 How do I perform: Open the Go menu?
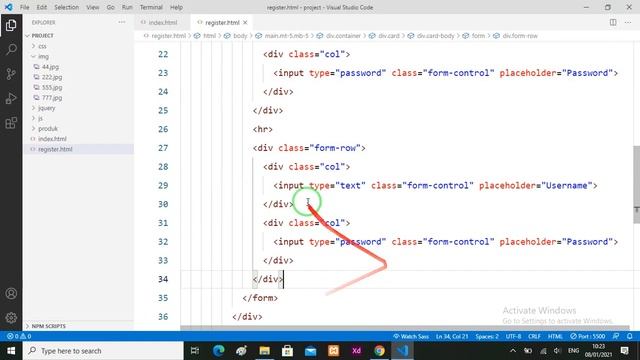click(x=111, y=7)
